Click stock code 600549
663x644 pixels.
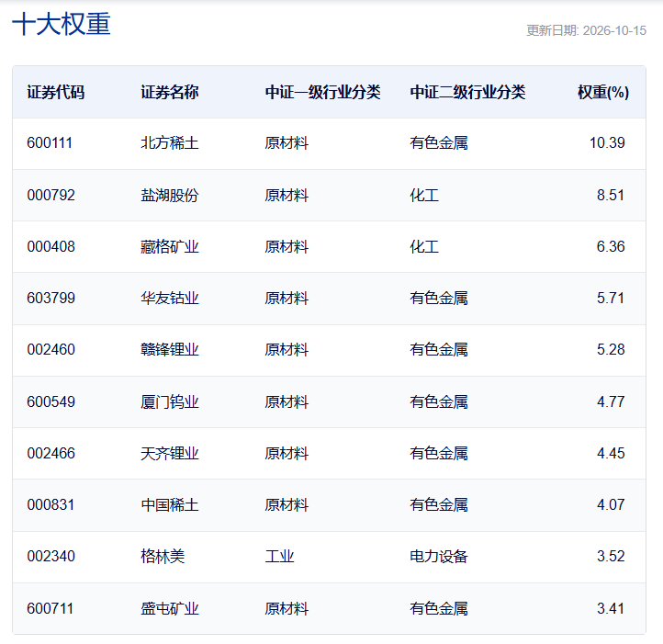click(x=51, y=402)
